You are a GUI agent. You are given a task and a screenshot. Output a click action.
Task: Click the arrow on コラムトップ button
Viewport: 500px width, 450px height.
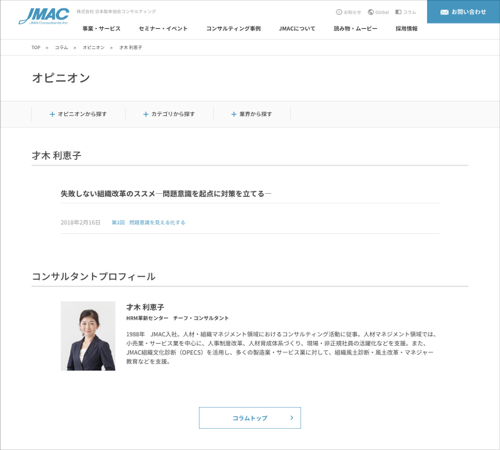pos(292,418)
